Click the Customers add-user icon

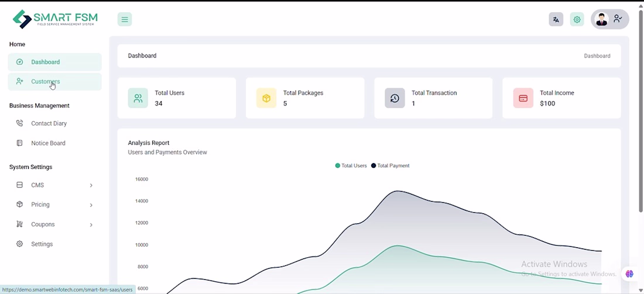pyautogui.click(x=19, y=81)
